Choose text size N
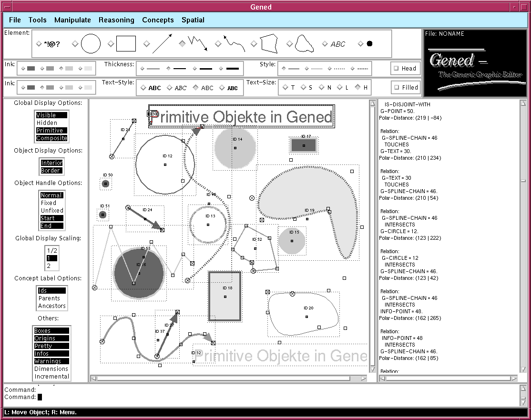This screenshot has height=420, width=531. pyautogui.click(x=325, y=87)
